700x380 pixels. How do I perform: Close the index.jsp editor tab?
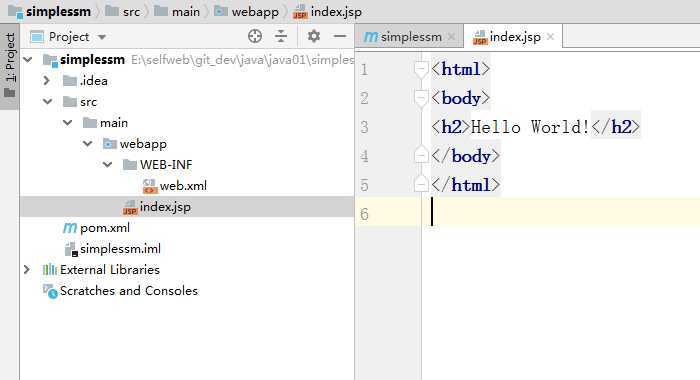[550, 37]
